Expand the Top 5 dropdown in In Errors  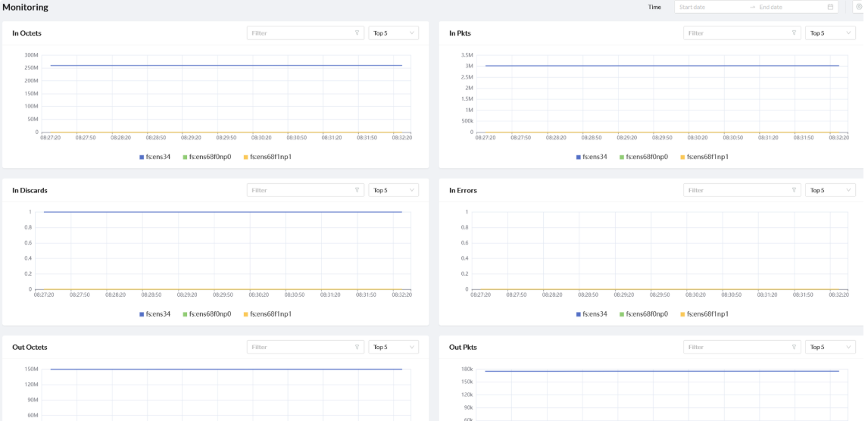coord(830,190)
